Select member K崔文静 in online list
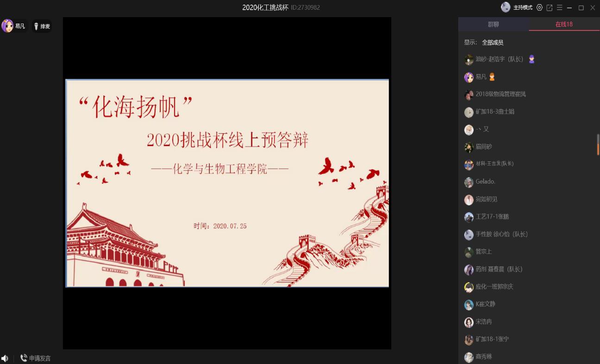 coord(485,304)
